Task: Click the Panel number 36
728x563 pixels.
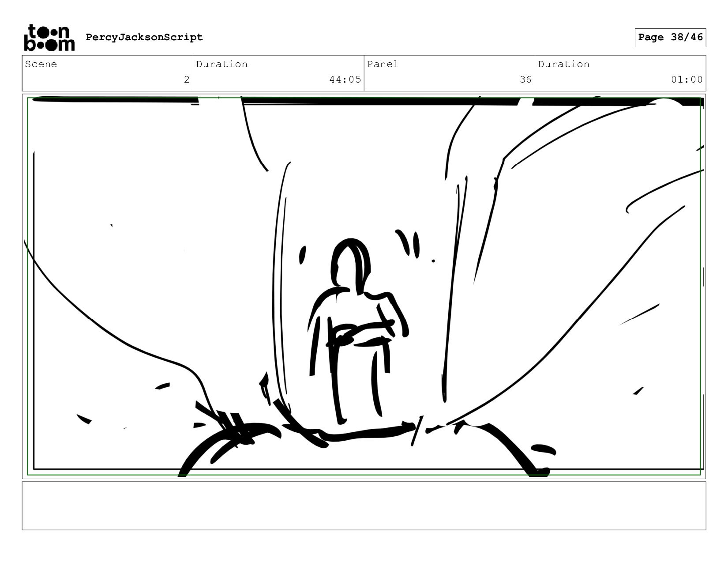Action: pos(525,79)
